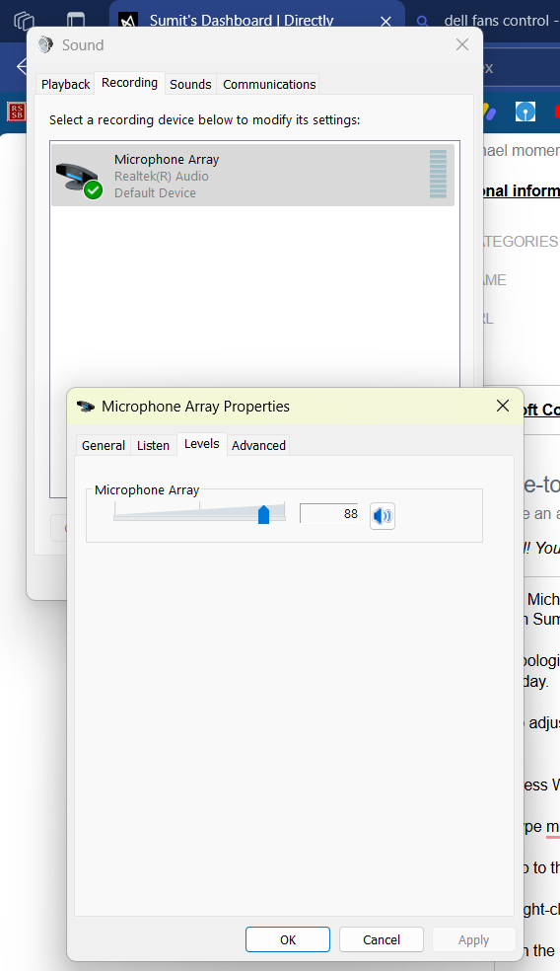The height and width of the screenshot is (971, 560).
Task: Click the microphone level value field showing 88
Action: coord(329,513)
